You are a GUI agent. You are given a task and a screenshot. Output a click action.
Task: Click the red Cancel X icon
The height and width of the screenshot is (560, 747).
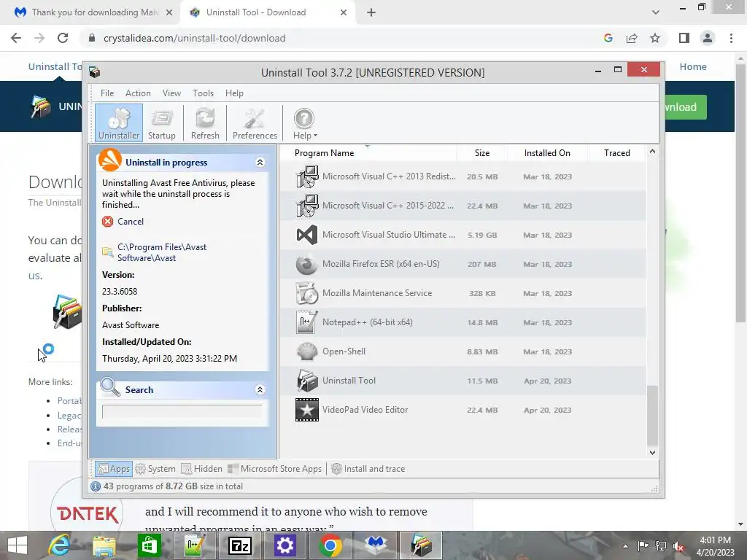[108, 222]
